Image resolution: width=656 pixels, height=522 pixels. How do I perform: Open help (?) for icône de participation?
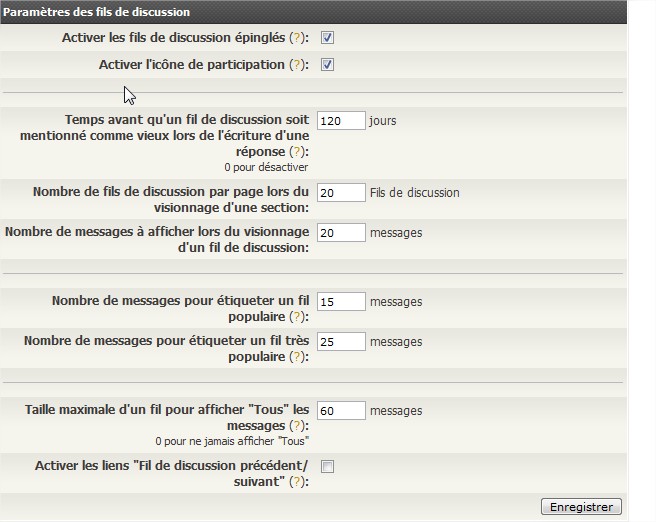[x=297, y=65]
